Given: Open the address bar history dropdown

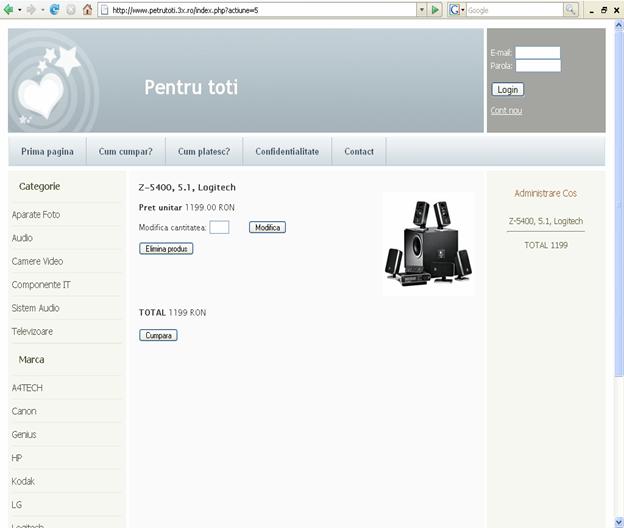Looking at the screenshot, I should (x=420, y=9).
